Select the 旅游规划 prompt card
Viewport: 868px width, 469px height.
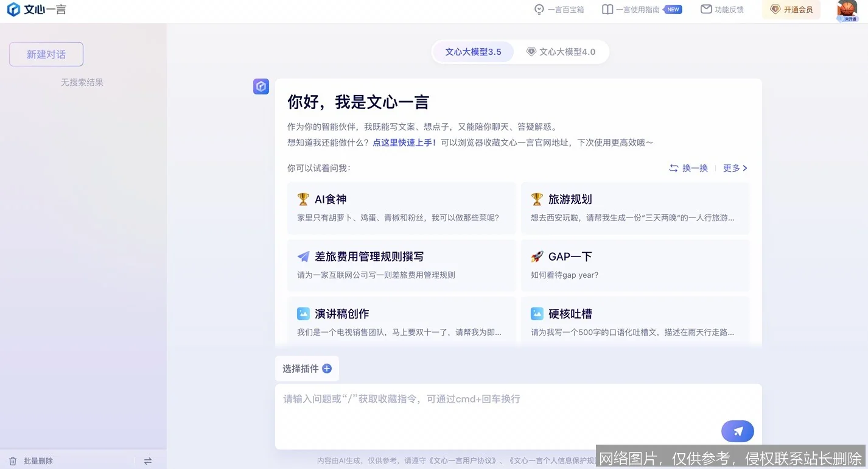pyautogui.click(x=635, y=208)
